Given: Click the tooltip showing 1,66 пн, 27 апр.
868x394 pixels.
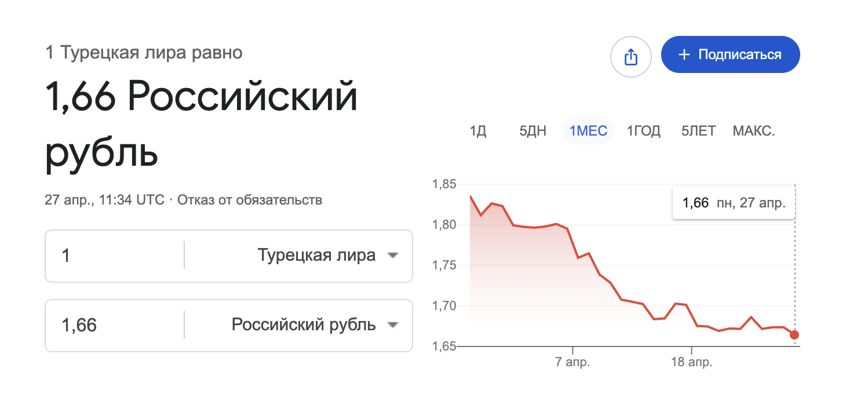Looking at the screenshot, I should 733,203.
